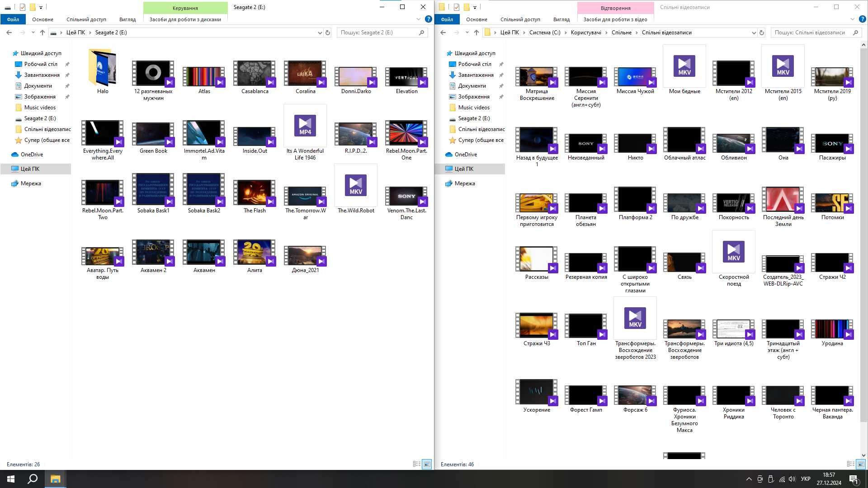
Task: Open recent locations dropdown in right window
Action: pyautogui.click(x=467, y=33)
